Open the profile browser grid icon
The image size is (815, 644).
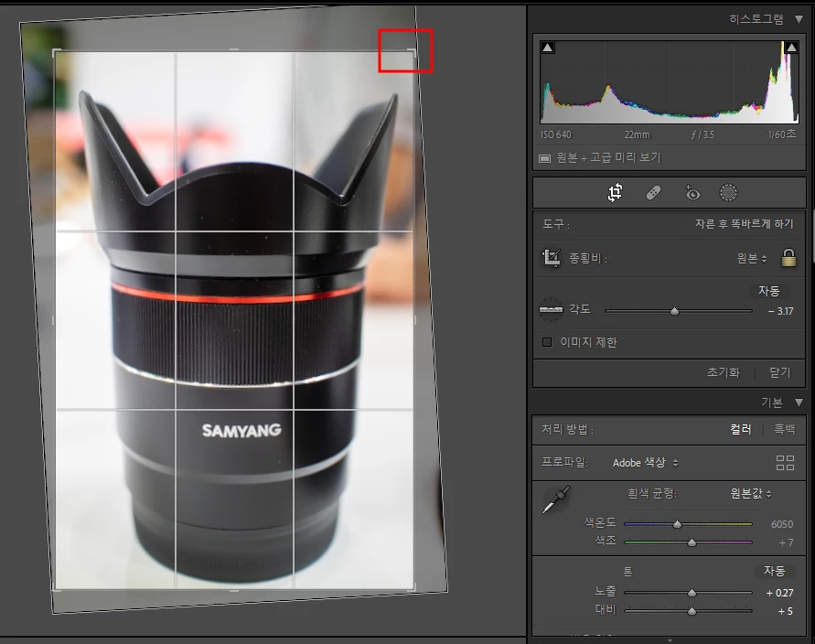[x=785, y=463]
